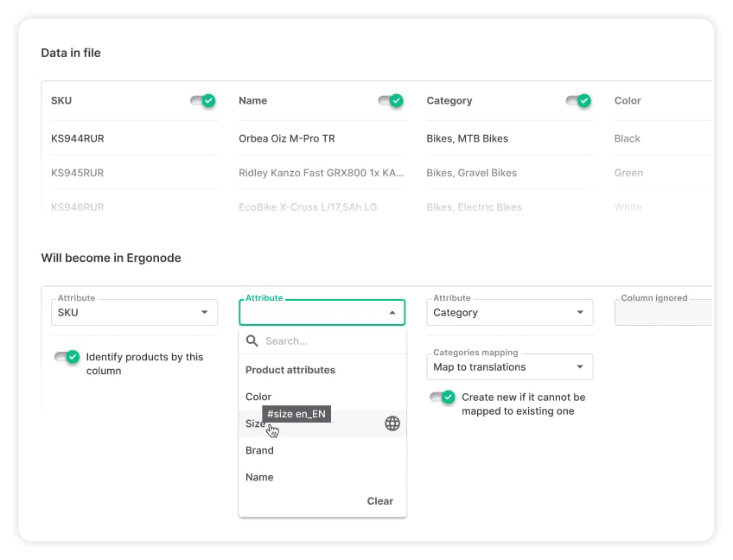Screen dimensions: 733x560
Task: Select Color from product attributes list
Action: tap(258, 397)
